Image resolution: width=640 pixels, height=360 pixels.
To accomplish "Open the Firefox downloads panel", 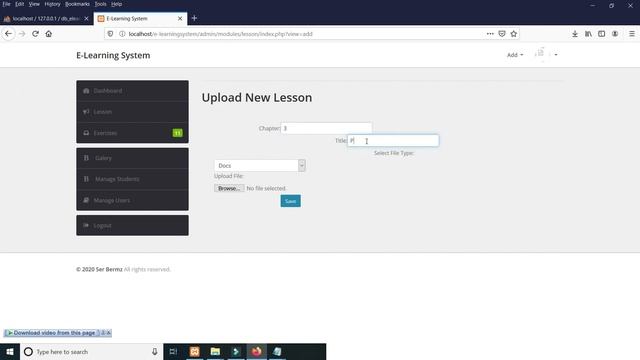I will point(575,34).
